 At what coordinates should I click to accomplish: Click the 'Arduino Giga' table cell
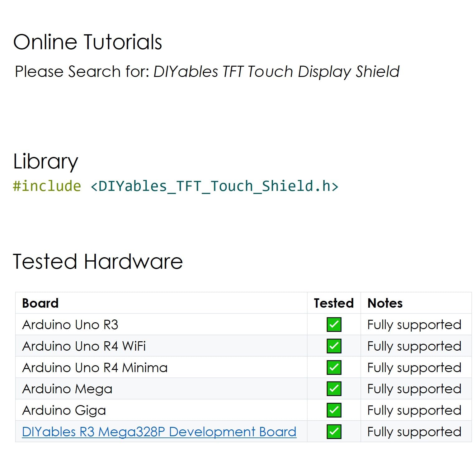161,410
